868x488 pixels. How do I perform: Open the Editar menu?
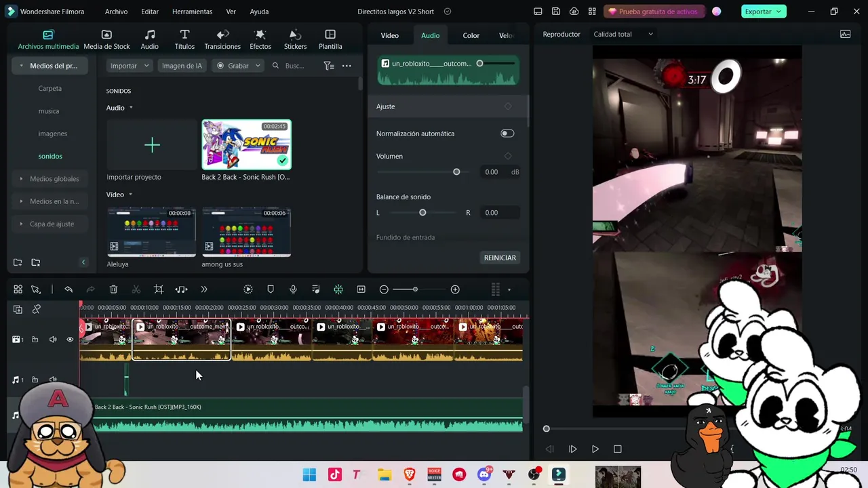pos(150,12)
